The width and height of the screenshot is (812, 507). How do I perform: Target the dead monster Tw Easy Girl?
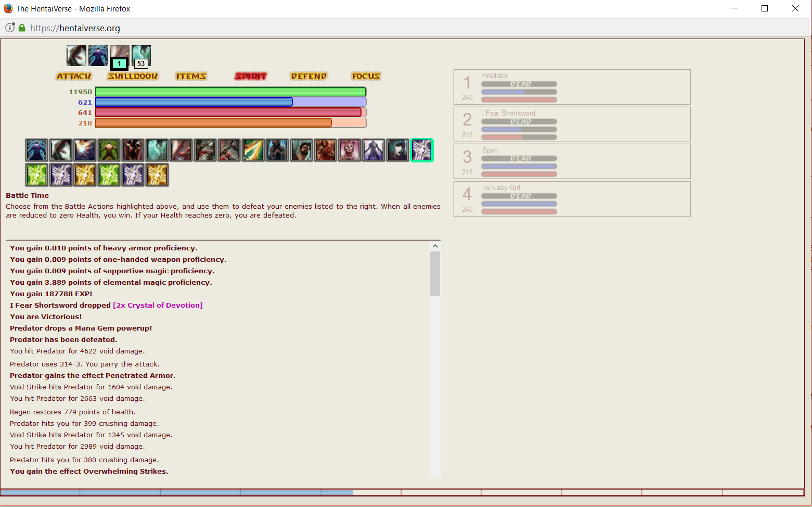(x=572, y=199)
